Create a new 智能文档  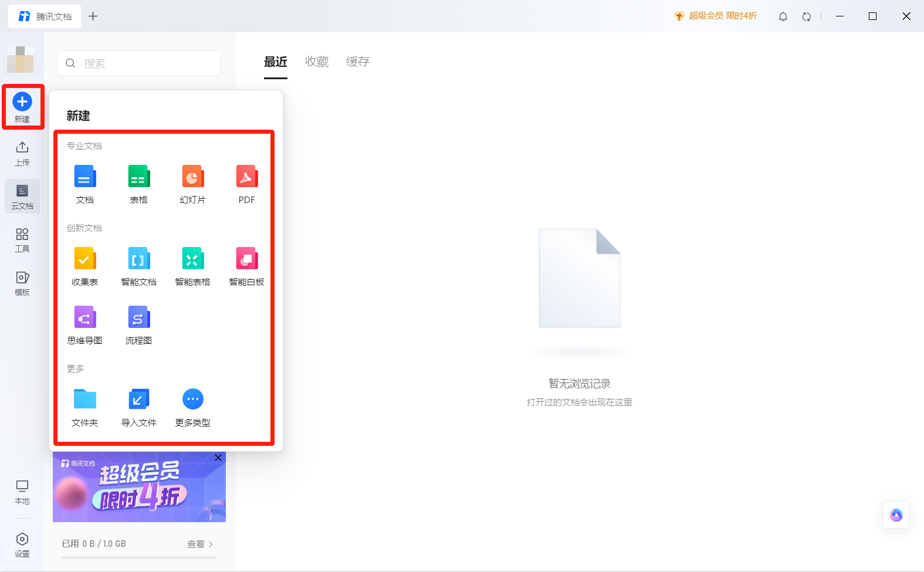point(139,267)
